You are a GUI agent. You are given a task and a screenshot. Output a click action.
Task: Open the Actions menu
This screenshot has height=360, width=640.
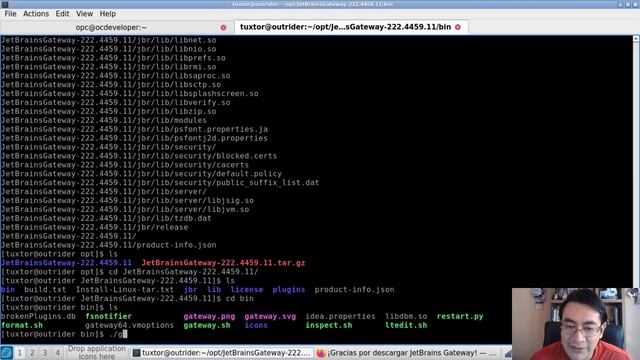pyautogui.click(x=36, y=14)
